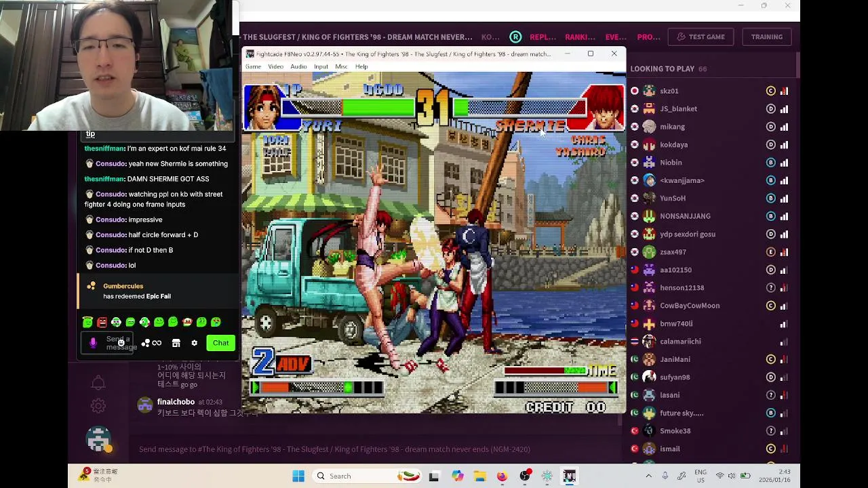Open the Windows Start menu
Screen dimensions: 868x488
(298, 476)
